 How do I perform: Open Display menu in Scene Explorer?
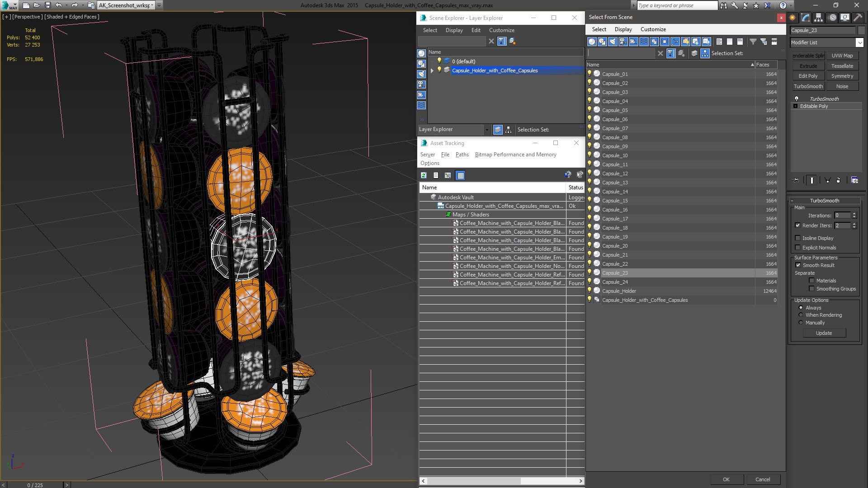coord(454,30)
